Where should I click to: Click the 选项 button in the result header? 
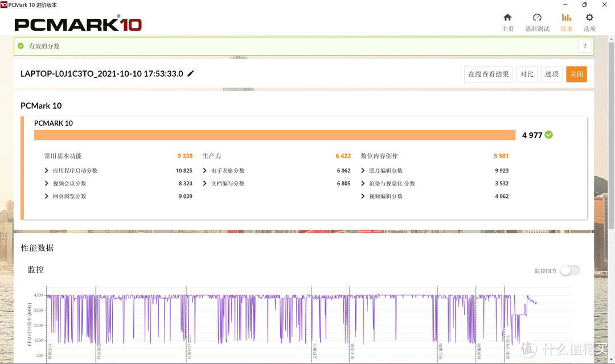tap(551, 74)
